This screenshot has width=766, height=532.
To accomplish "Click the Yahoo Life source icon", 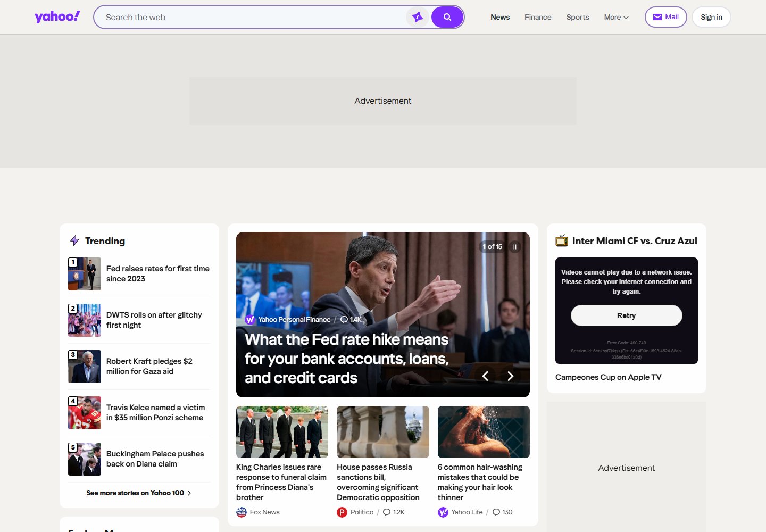I will pyautogui.click(x=443, y=512).
